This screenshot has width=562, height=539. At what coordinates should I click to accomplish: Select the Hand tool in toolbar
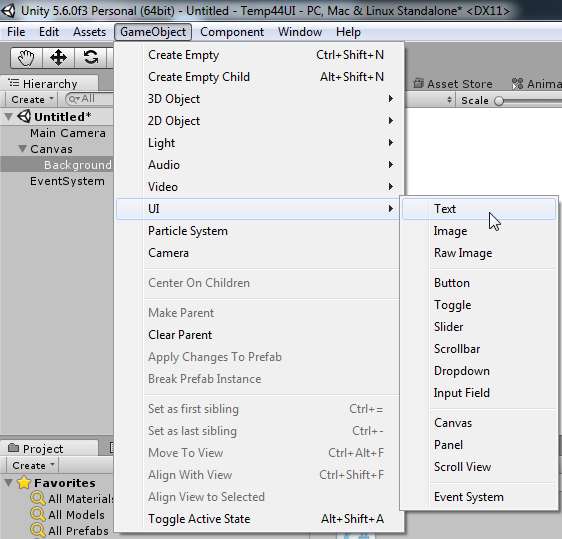[26, 58]
